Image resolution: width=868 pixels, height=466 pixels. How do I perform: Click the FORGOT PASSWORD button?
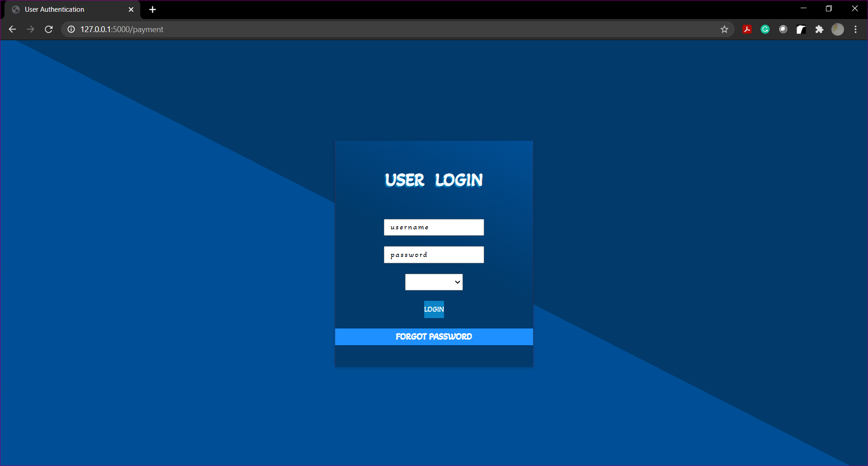coord(434,337)
